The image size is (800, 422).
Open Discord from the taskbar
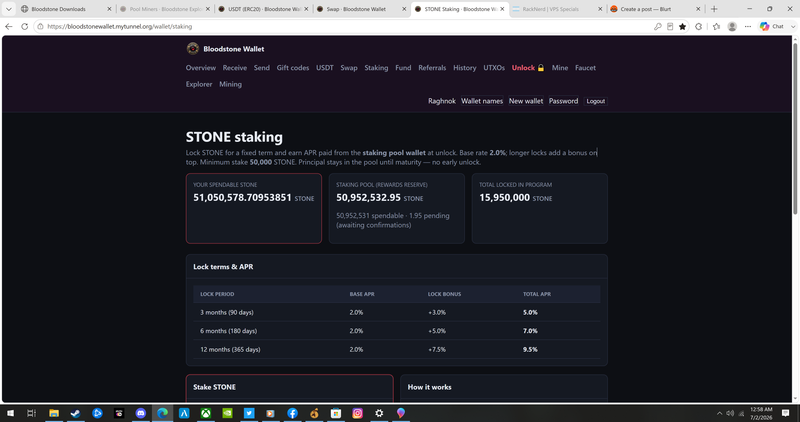141,413
